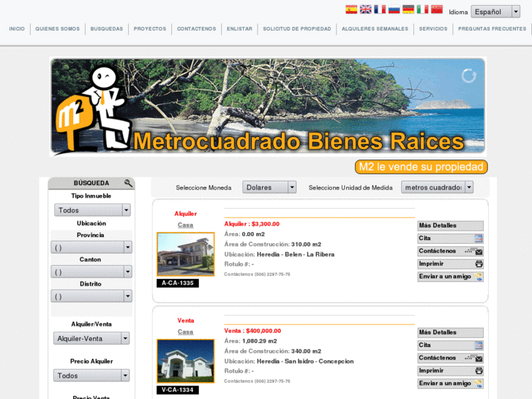
Task: Click Contáctenos button for V-CA-1334
Action: [451, 358]
